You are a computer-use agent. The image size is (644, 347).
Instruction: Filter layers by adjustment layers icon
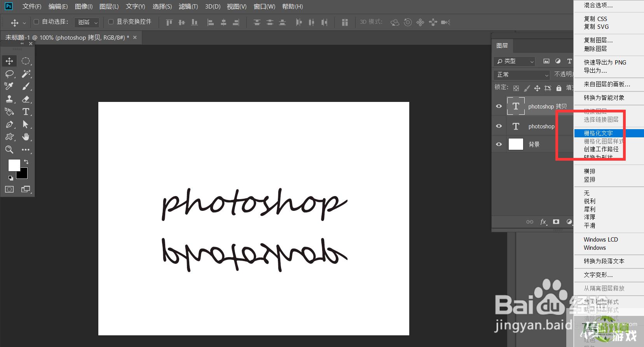click(x=558, y=61)
